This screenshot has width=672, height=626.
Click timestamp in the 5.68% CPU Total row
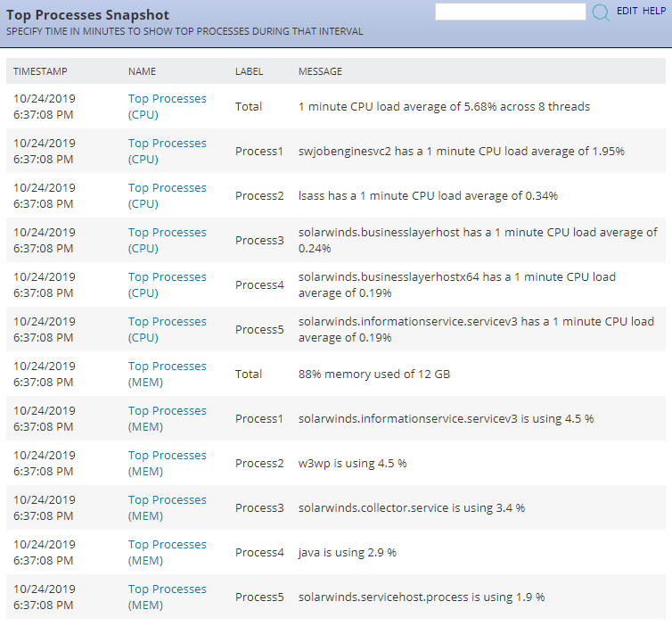click(45, 106)
